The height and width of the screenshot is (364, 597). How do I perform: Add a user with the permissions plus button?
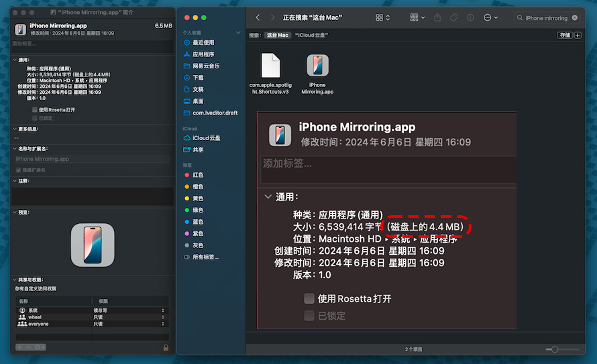[x=20, y=347]
